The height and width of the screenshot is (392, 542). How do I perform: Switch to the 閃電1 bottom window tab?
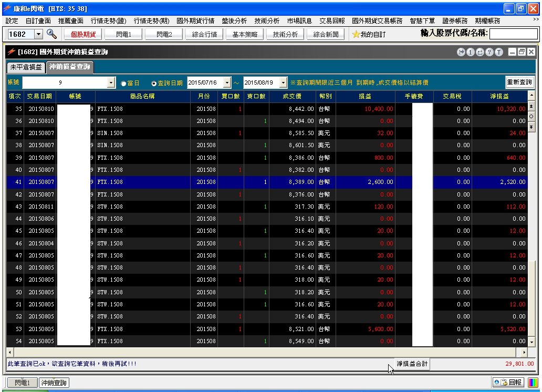pyautogui.click(x=22, y=383)
